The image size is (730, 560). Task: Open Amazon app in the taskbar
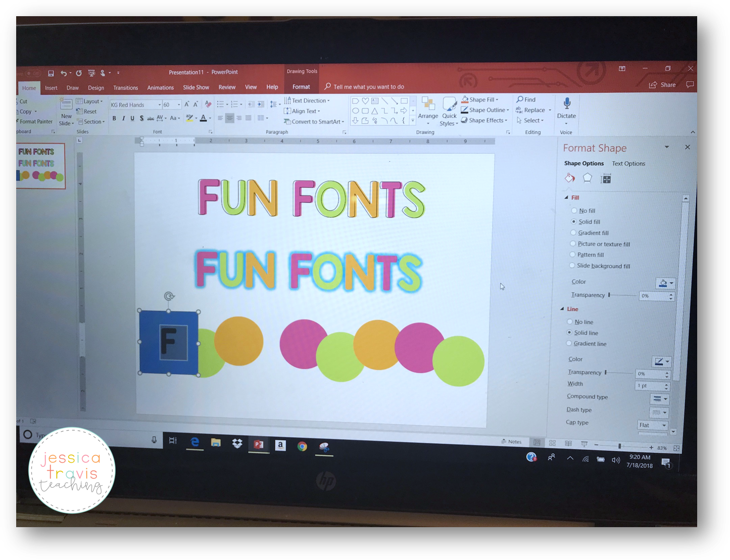tap(280, 445)
